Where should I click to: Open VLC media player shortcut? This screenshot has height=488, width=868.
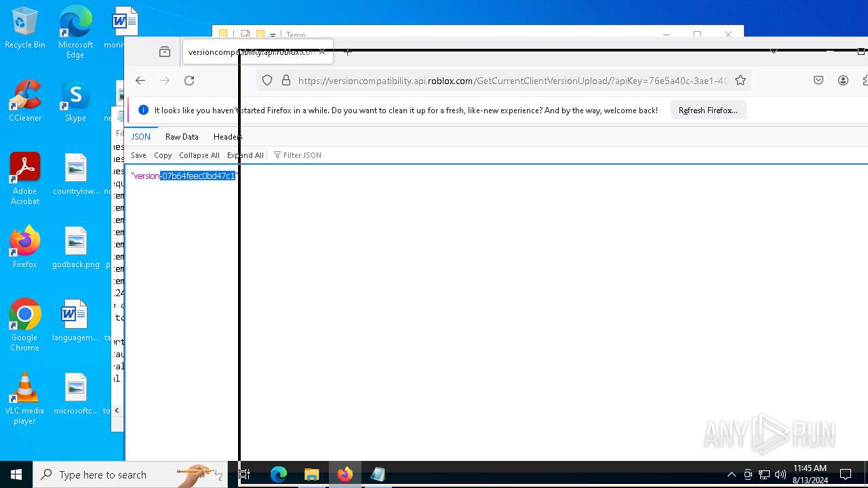click(25, 399)
